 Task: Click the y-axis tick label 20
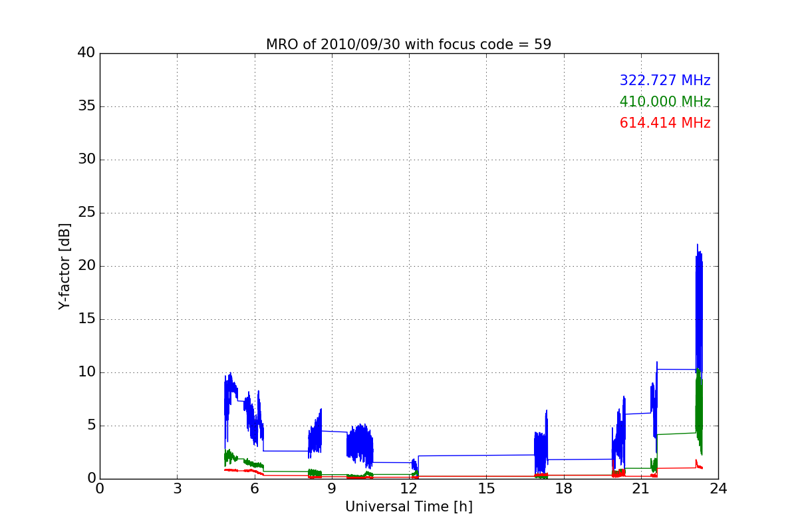[x=86, y=266]
